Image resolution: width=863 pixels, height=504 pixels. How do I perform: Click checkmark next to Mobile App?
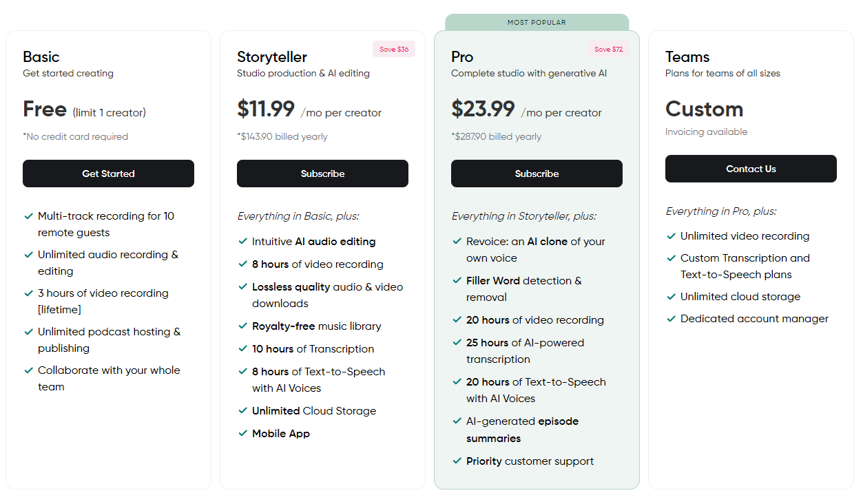pyautogui.click(x=242, y=434)
